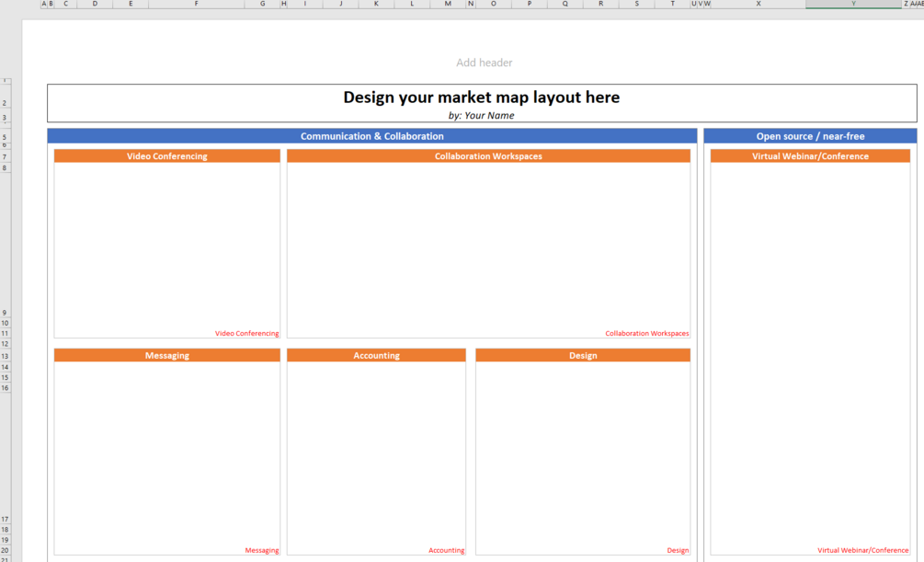
Task: Click the 'Add header' placeholder area
Action: (484, 63)
